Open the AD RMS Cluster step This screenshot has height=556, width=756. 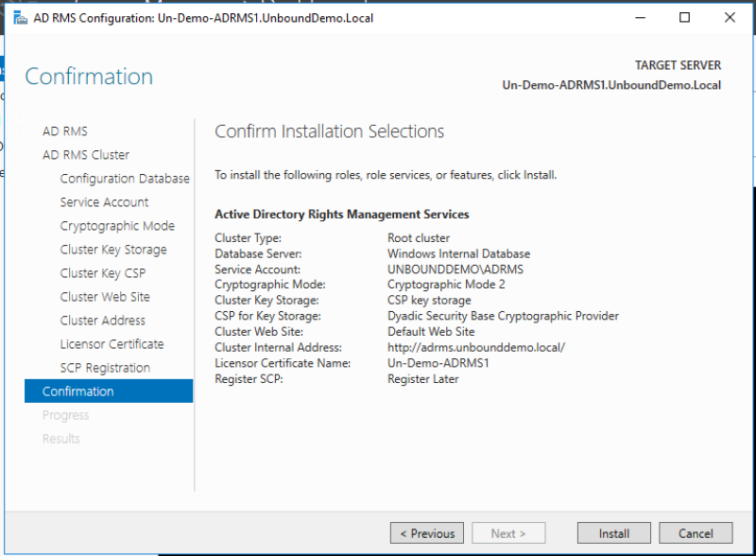[x=86, y=155]
